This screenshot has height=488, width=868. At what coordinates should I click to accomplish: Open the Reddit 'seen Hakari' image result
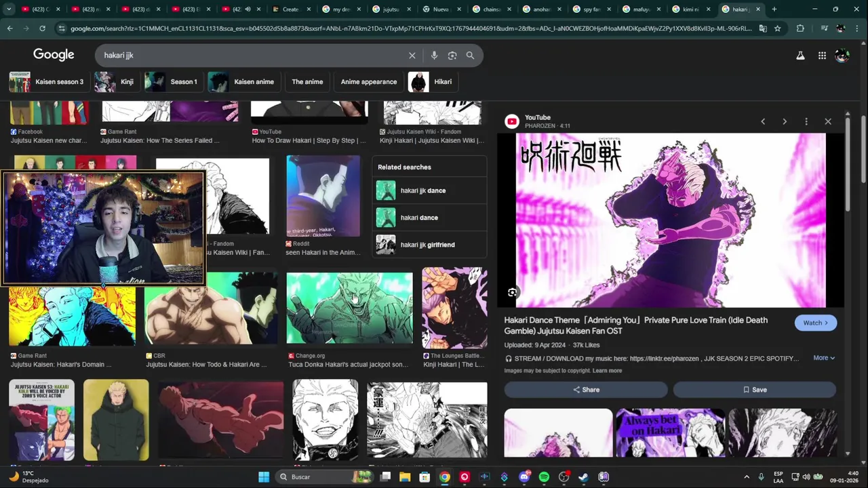pos(323,197)
